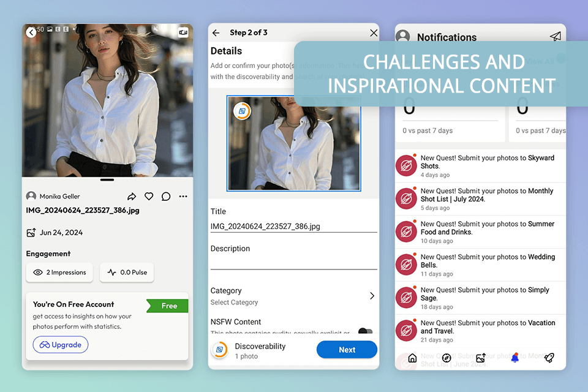Screen dimensions: 588x392
Task: Edit the Title field
Action: pos(293,226)
